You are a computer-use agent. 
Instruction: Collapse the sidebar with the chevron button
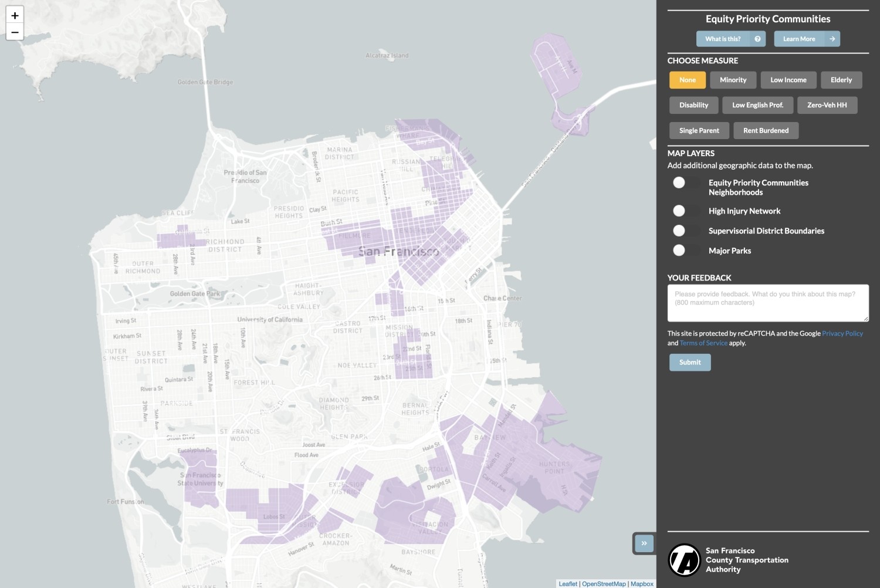[644, 543]
